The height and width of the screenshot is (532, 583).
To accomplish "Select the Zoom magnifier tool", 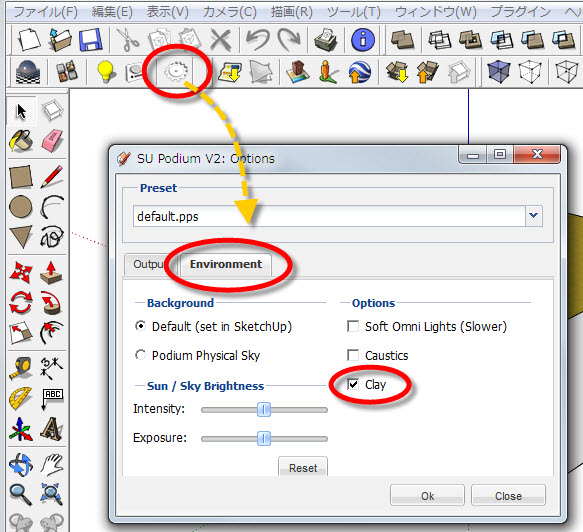I will (x=21, y=494).
